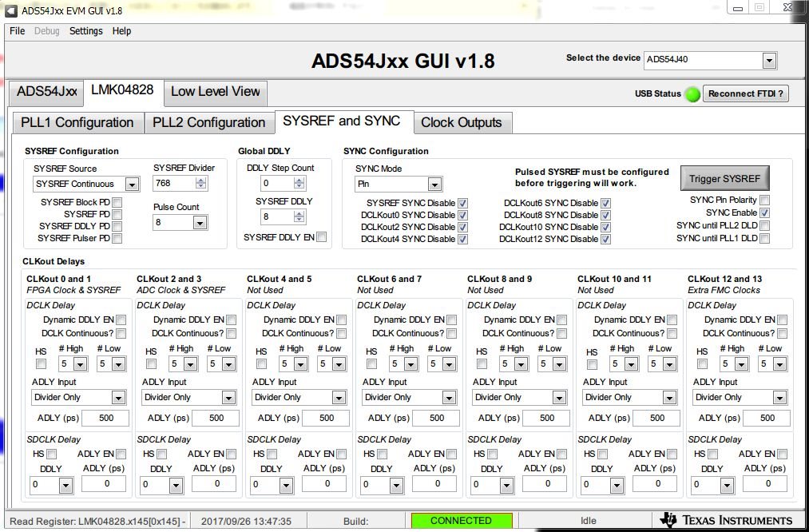Open the File menu

(17, 31)
